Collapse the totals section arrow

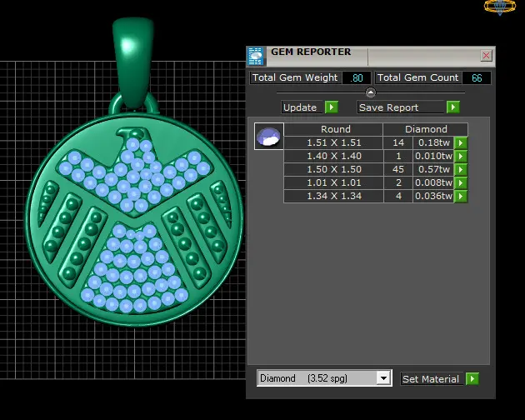[371, 92]
